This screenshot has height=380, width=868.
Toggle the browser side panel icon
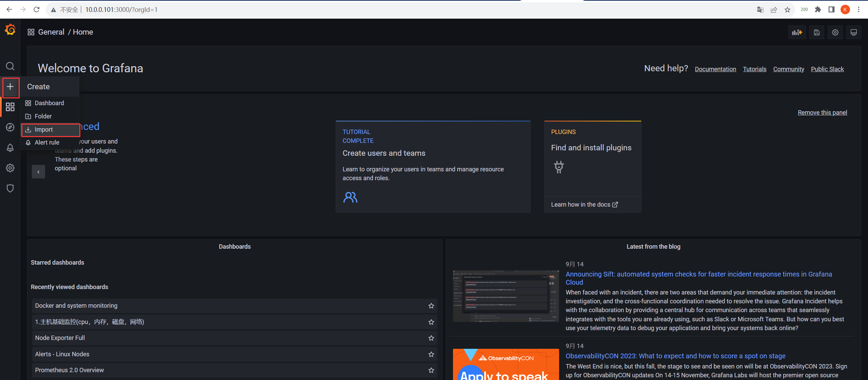(831, 9)
